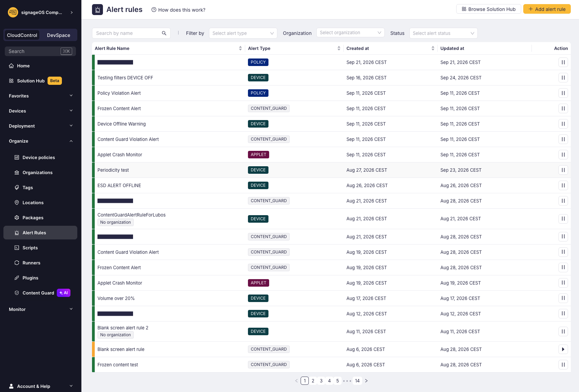Sort by Created at column
Viewport: 579px width, 392px height.
(433, 48)
